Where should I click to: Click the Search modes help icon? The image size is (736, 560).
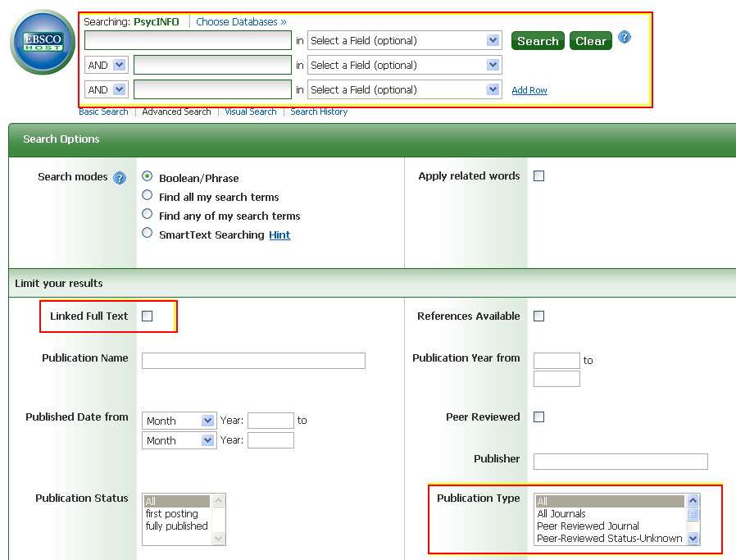coord(120,178)
